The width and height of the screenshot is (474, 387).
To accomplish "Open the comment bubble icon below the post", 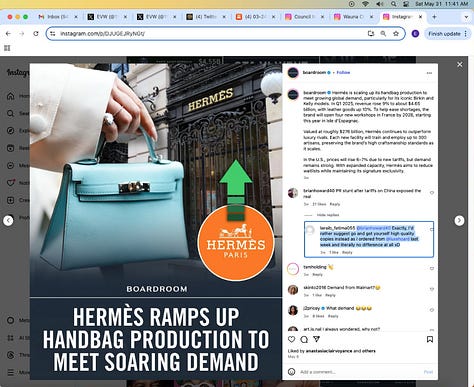I will click(304, 339).
